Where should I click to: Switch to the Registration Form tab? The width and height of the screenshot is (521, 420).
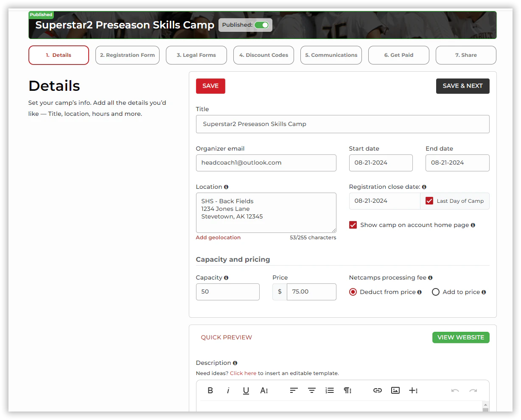127,55
